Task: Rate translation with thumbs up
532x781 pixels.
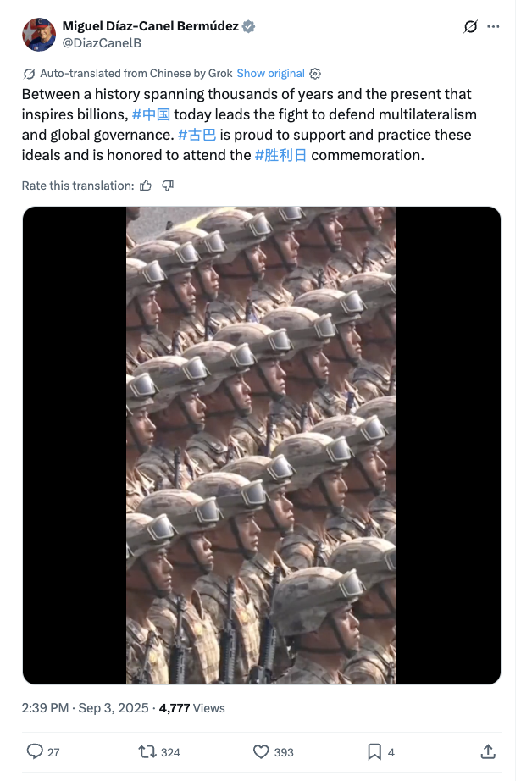Action: 146,186
